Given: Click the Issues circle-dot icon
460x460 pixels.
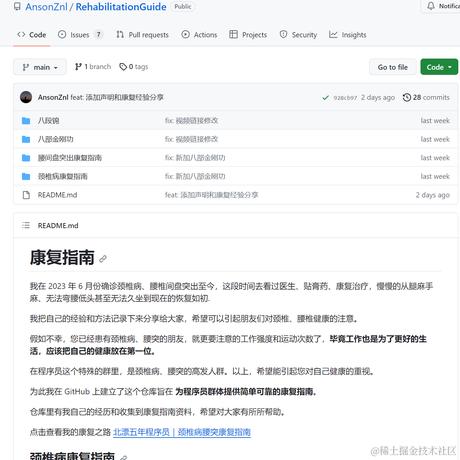Looking at the screenshot, I should click(x=62, y=34).
